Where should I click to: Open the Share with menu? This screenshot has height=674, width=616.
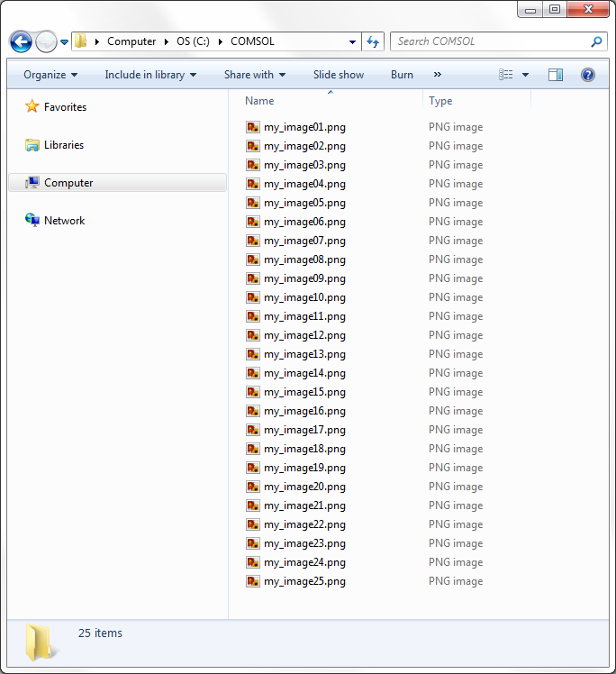(x=255, y=75)
